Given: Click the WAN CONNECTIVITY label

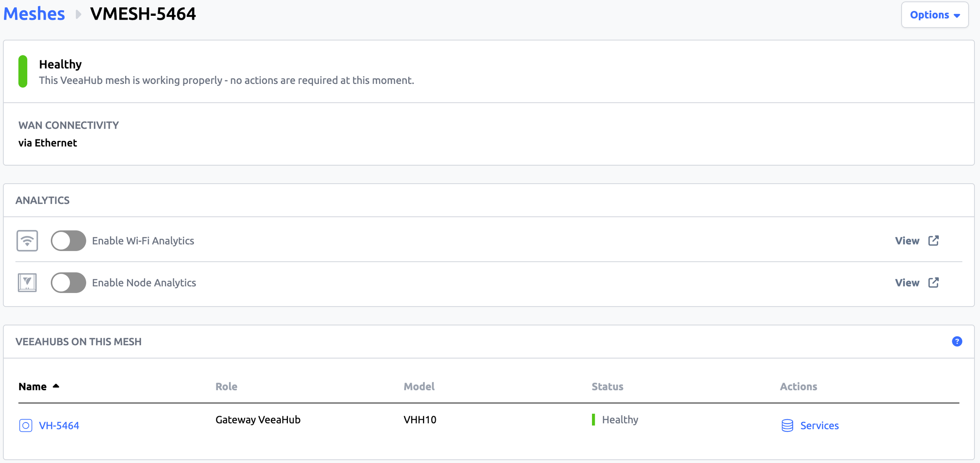Looking at the screenshot, I should click(x=69, y=125).
